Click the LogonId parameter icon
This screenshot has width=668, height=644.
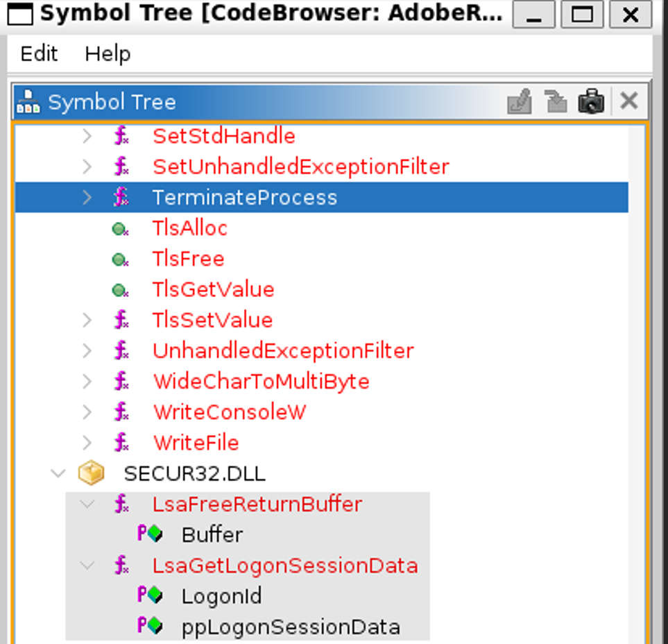coord(150,595)
